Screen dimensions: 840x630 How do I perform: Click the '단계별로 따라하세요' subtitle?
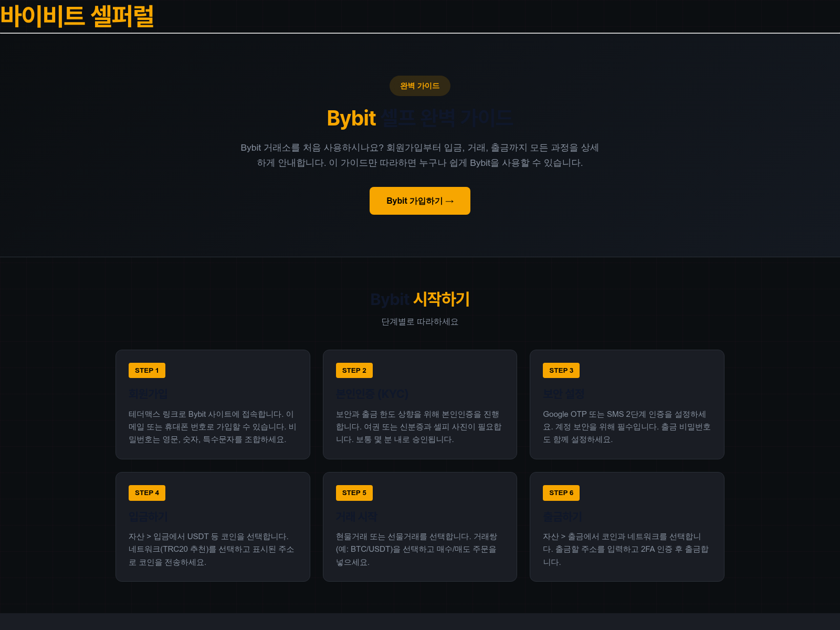click(420, 322)
